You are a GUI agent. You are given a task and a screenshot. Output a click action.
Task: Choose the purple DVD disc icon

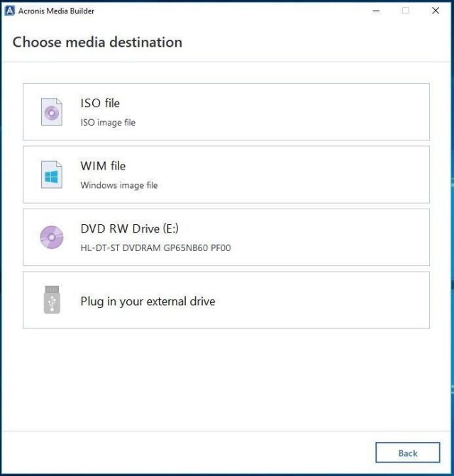pyautogui.click(x=51, y=237)
